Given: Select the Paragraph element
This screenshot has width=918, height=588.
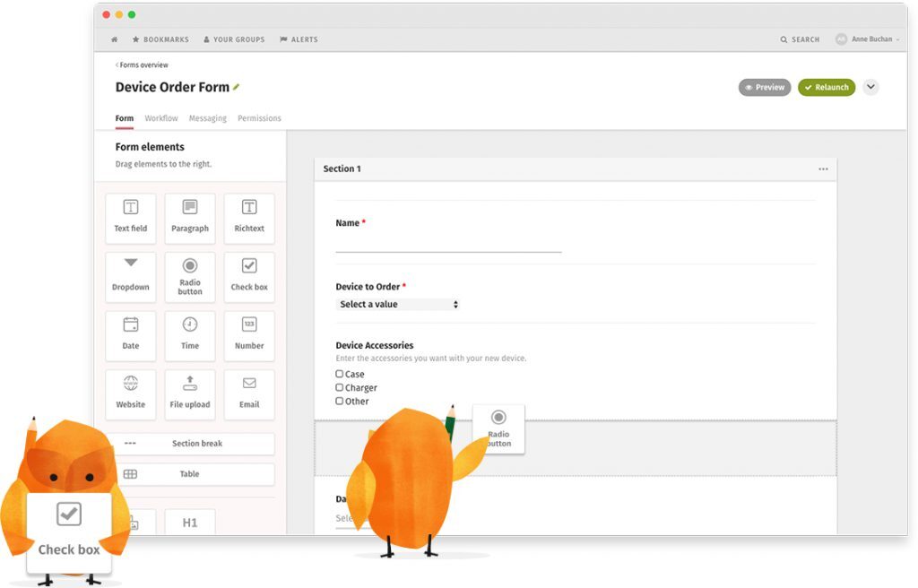Looking at the screenshot, I should [190, 219].
